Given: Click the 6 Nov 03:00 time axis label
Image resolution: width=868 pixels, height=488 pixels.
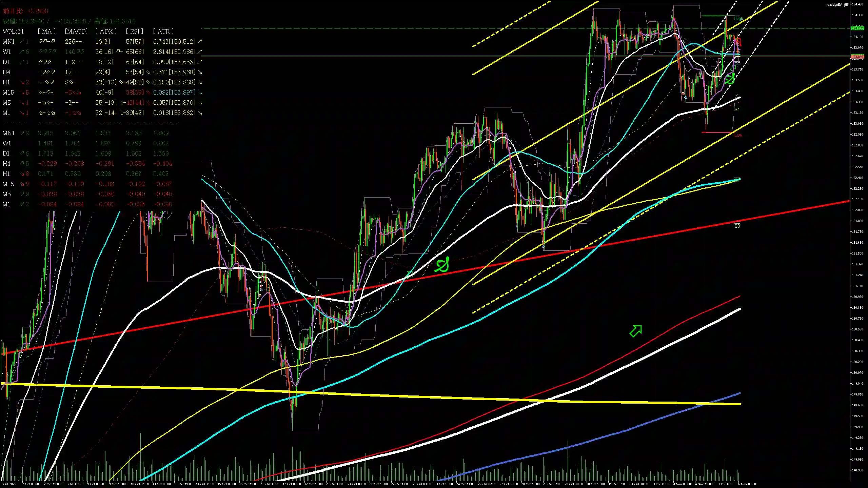Looking at the screenshot, I should tap(747, 484).
